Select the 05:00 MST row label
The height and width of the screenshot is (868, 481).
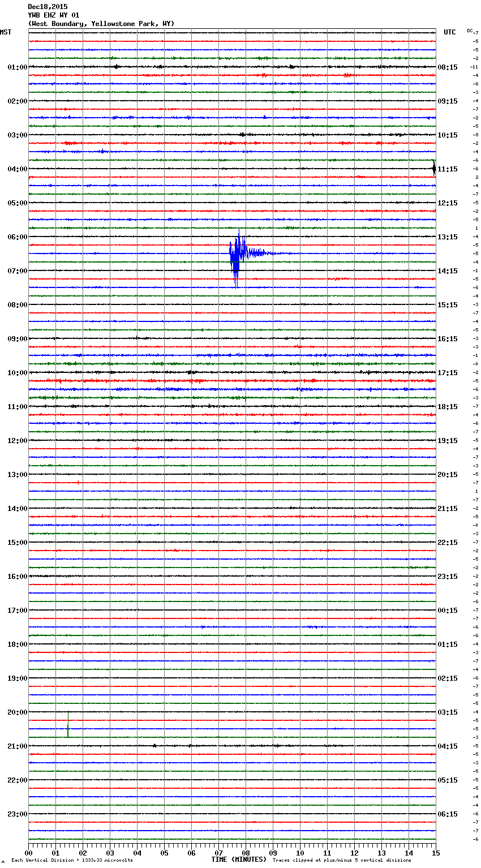coord(18,203)
